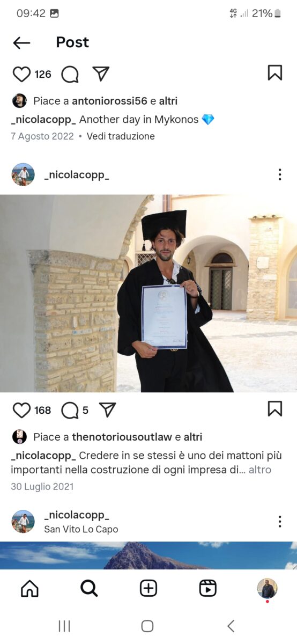Screen dimensions: 297x644
Task: Create a new post with plus icon
Action: [x=148, y=589]
